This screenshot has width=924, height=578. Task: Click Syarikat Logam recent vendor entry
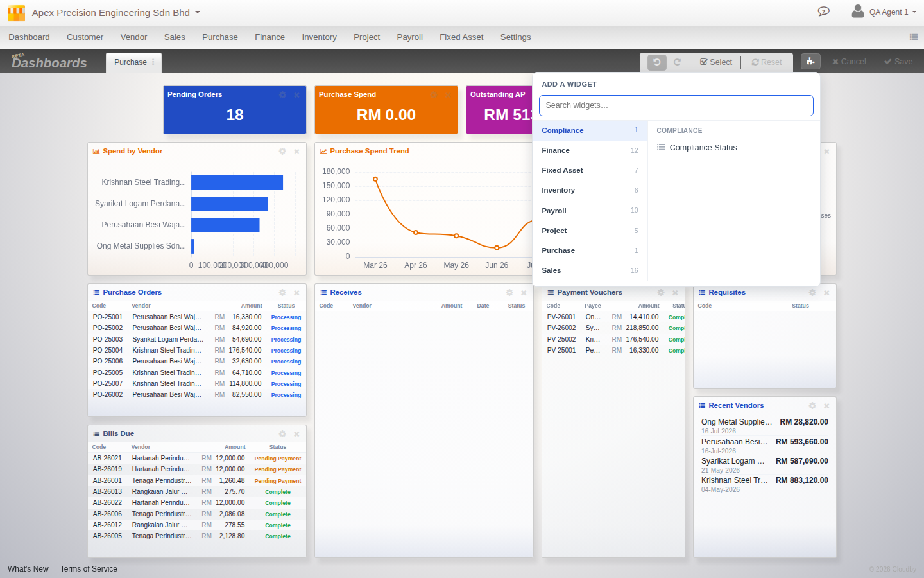click(x=764, y=465)
